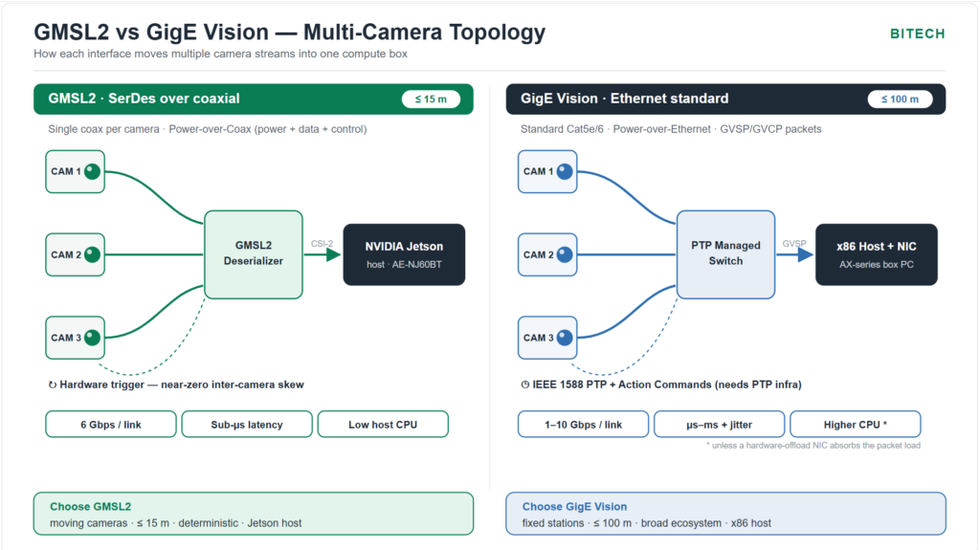The image size is (980, 550).
Task: Click the GigE Vision CAM 3 lens icon
Action: pos(565,338)
